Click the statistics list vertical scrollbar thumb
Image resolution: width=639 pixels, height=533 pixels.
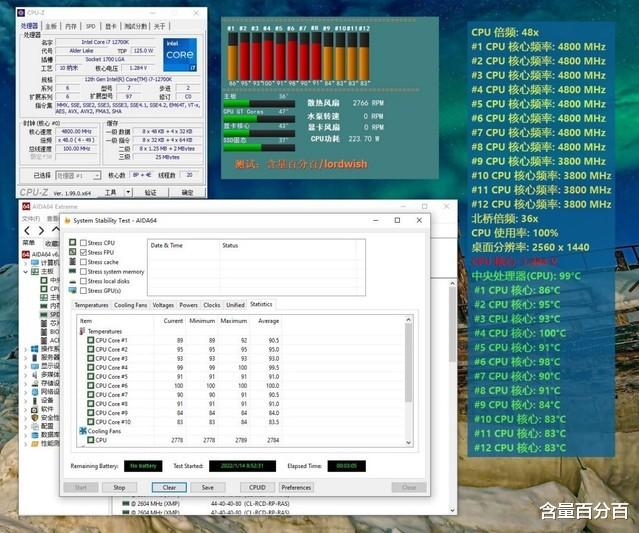click(x=408, y=363)
